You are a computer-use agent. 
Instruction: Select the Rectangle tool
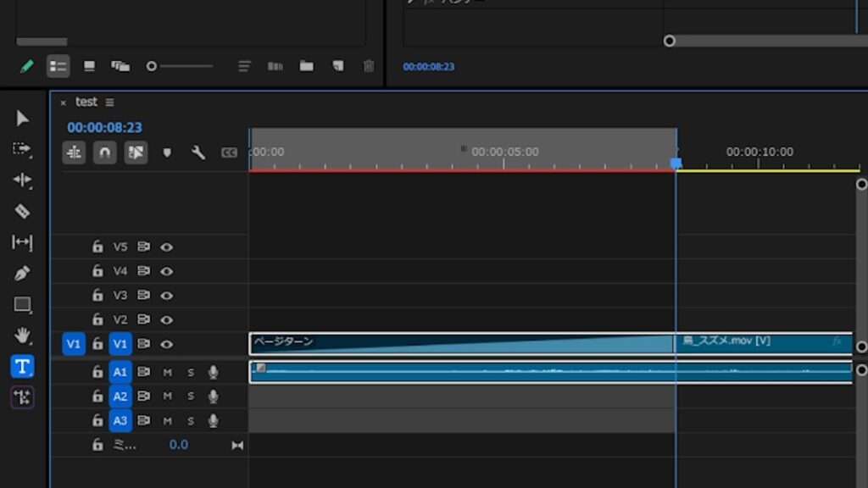(22, 304)
